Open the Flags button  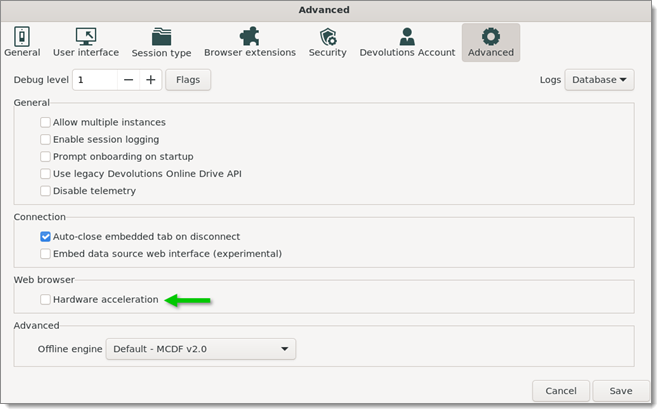pyautogui.click(x=188, y=80)
